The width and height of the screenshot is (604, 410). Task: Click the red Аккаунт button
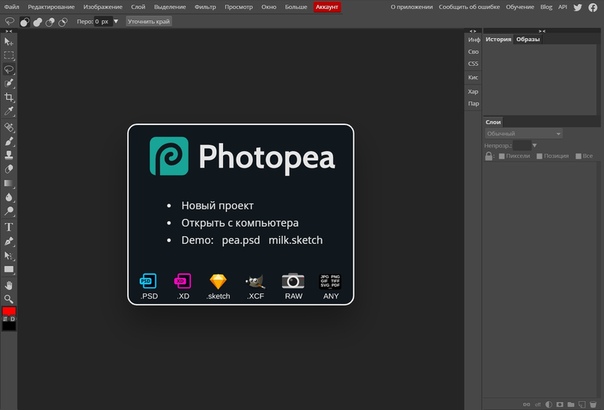click(327, 7)
